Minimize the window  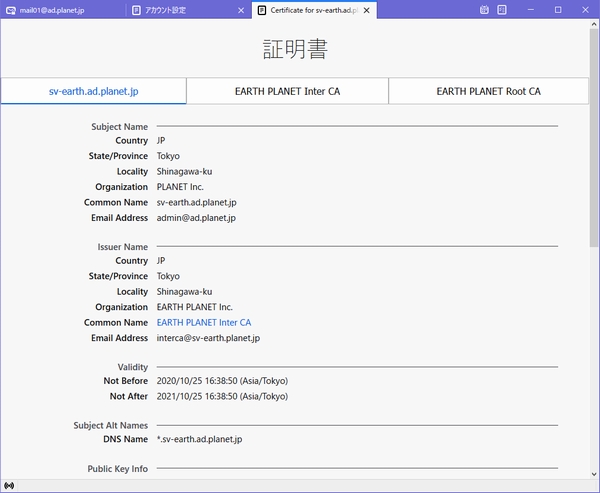(x=530, y=10)
